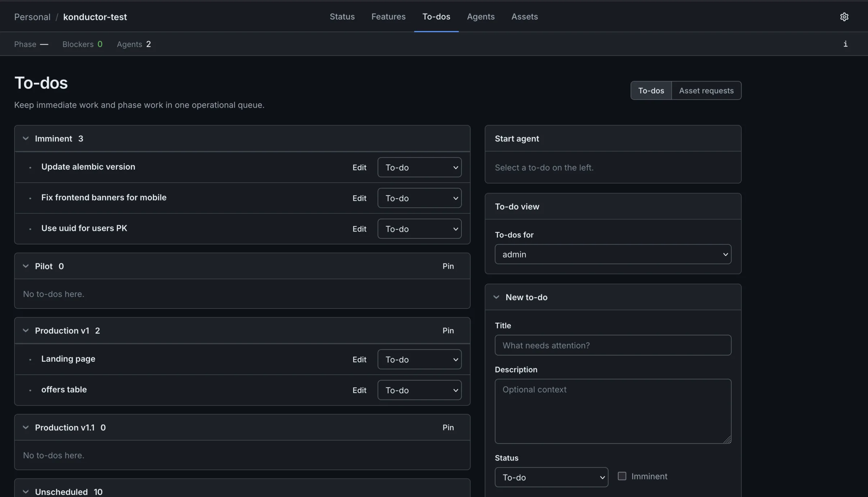Image resolution: width=868 pixels, height=497 pixels.
Task: Click the info icon in phase bar
Action: [x=845, y=44]
